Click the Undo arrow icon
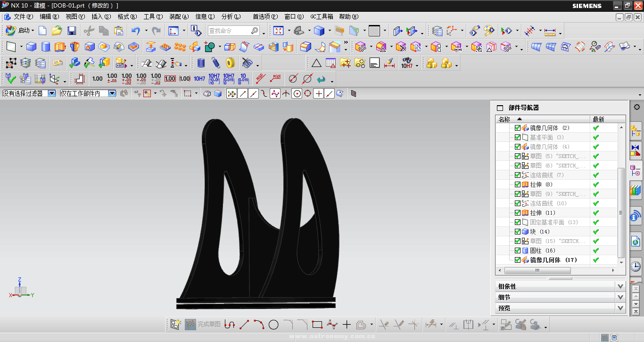 (x=136, y=31)
